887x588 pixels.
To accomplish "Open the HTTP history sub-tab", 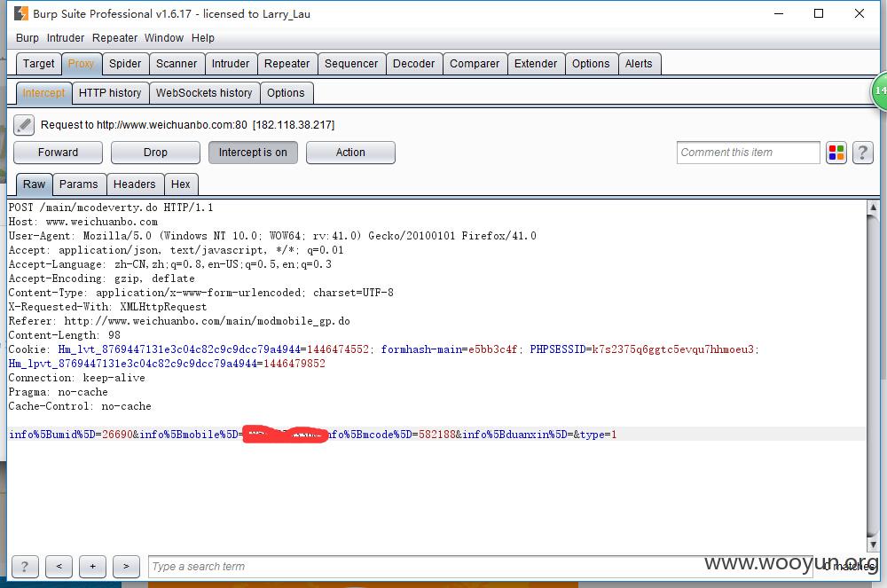I will 110,93.
